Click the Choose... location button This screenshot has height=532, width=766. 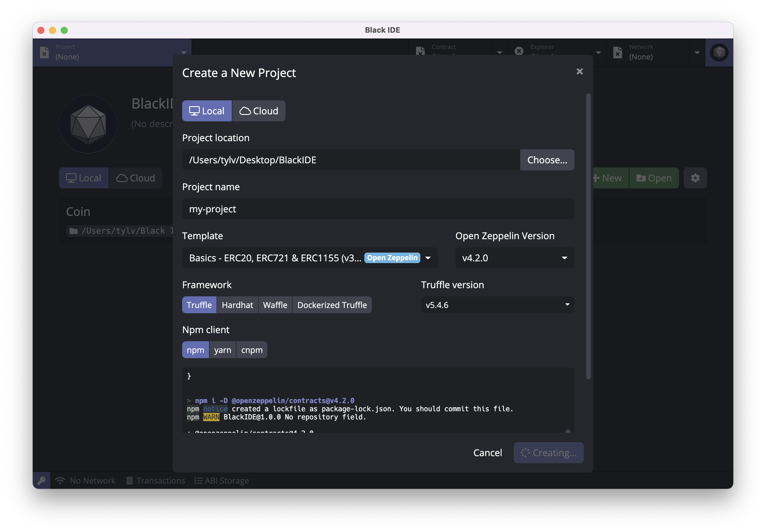(x=547, y=160)
